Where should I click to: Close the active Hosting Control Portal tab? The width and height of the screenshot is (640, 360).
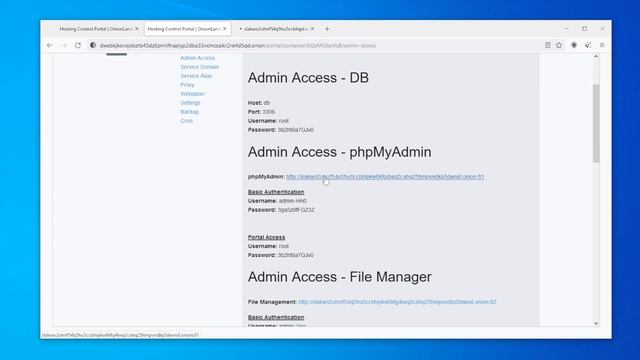click(224, 29)
